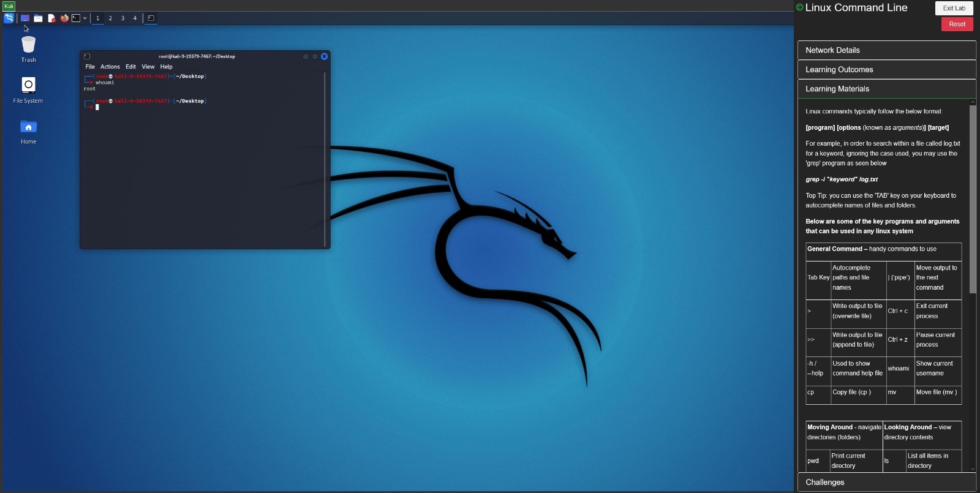Viewport: 980px width, 493px height.
Task: Minimize the terminal window
Action: click(x=306, y=56)
